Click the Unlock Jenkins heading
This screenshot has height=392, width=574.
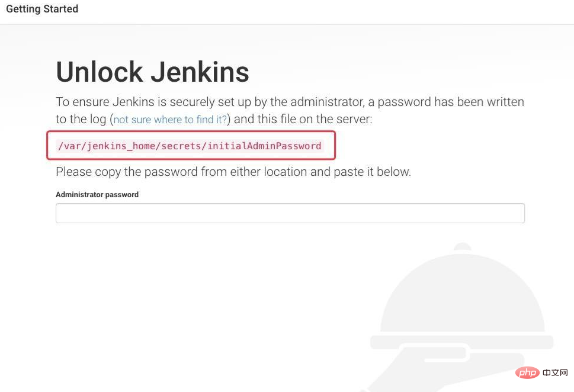click(152, 72)
